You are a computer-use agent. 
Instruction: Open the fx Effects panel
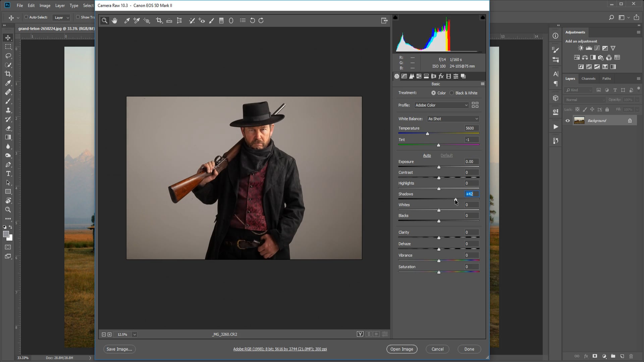pos(440,76)
